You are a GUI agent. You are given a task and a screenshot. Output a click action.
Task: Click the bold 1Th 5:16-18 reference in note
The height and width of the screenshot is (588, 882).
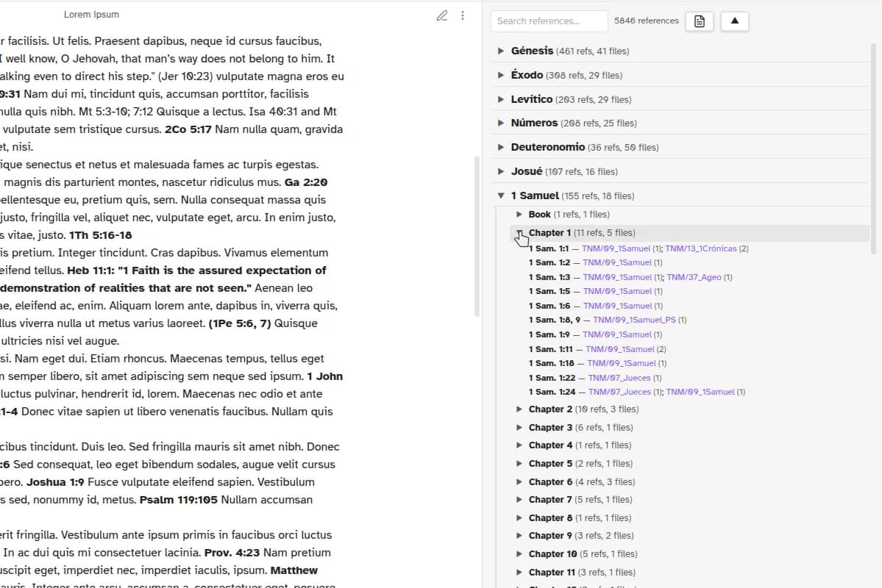pyautogui.click(x=101, y=235)
